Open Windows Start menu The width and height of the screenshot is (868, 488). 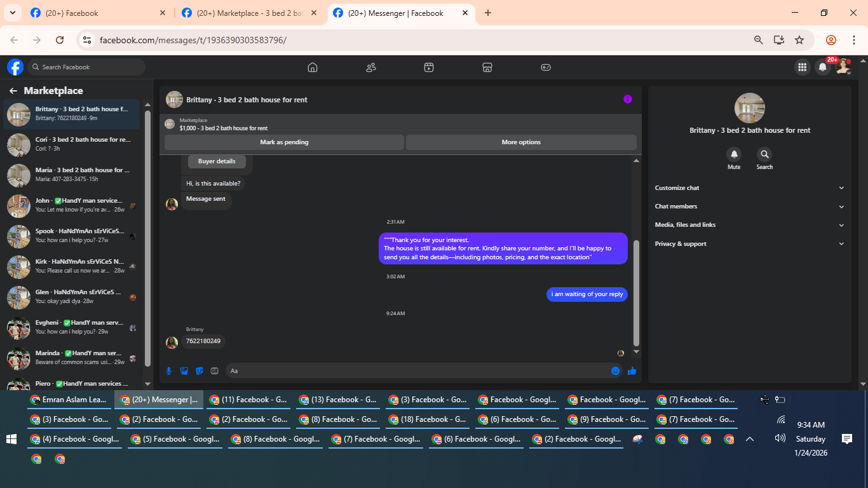click(11, 438)
